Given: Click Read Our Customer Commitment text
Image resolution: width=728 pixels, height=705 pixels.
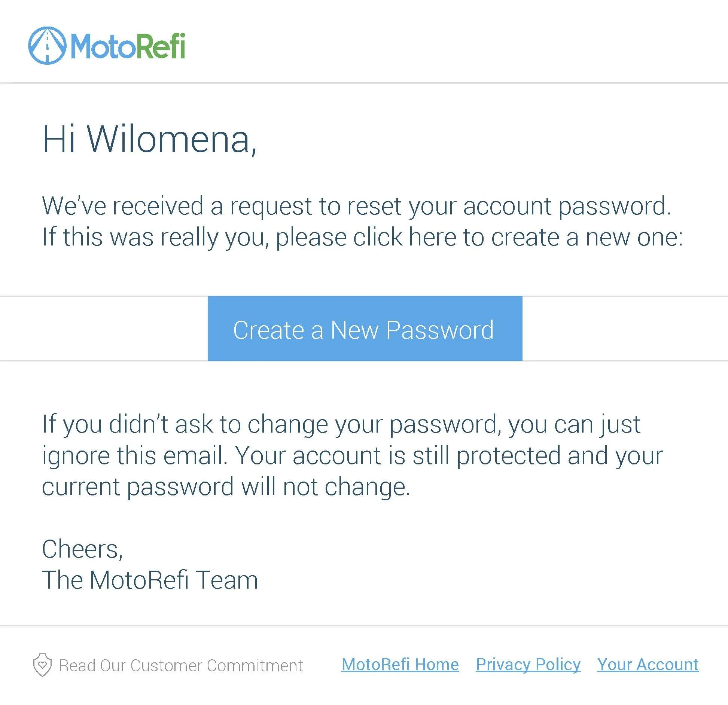Looking at the screenshot, I should (x=181, y=665).
